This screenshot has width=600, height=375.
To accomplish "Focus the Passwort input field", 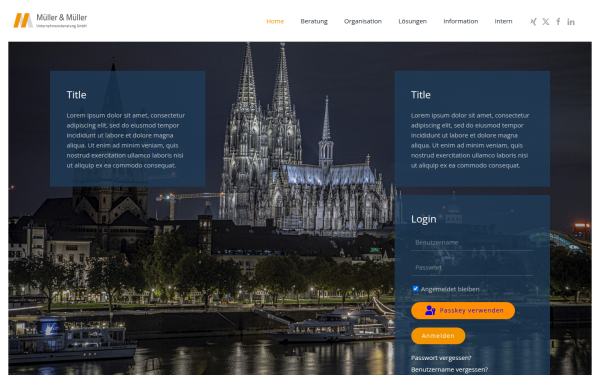I will (x=472, y=267).
